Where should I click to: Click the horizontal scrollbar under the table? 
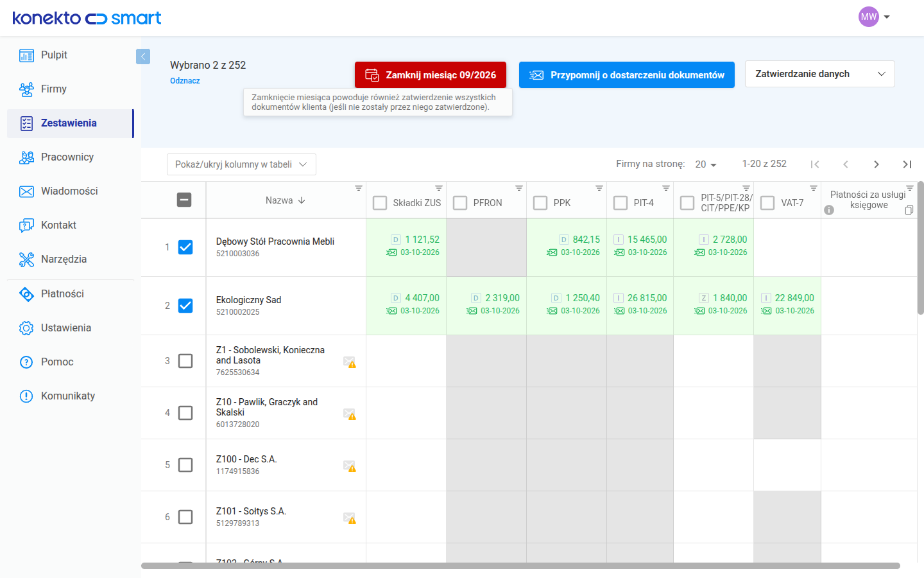click(520, 566)
